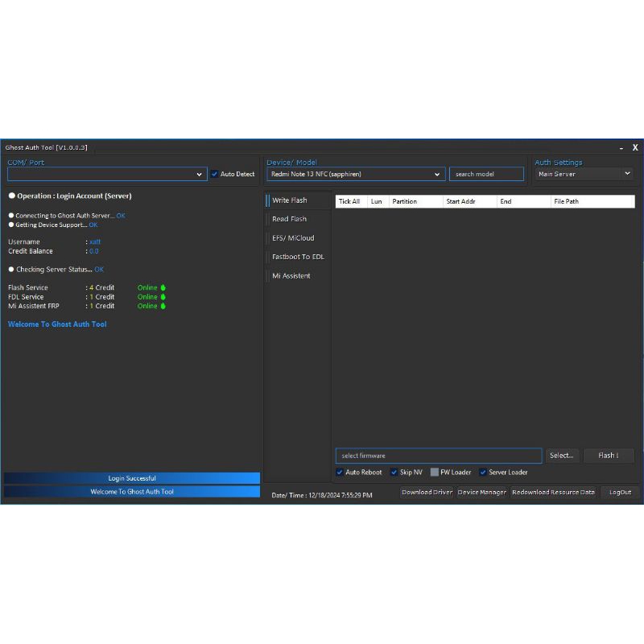Click the 'Connecting to Ghost Auth Server...' log line
Image resolution: width=644 pixels, height=644 pixels.
pos(67,216)
